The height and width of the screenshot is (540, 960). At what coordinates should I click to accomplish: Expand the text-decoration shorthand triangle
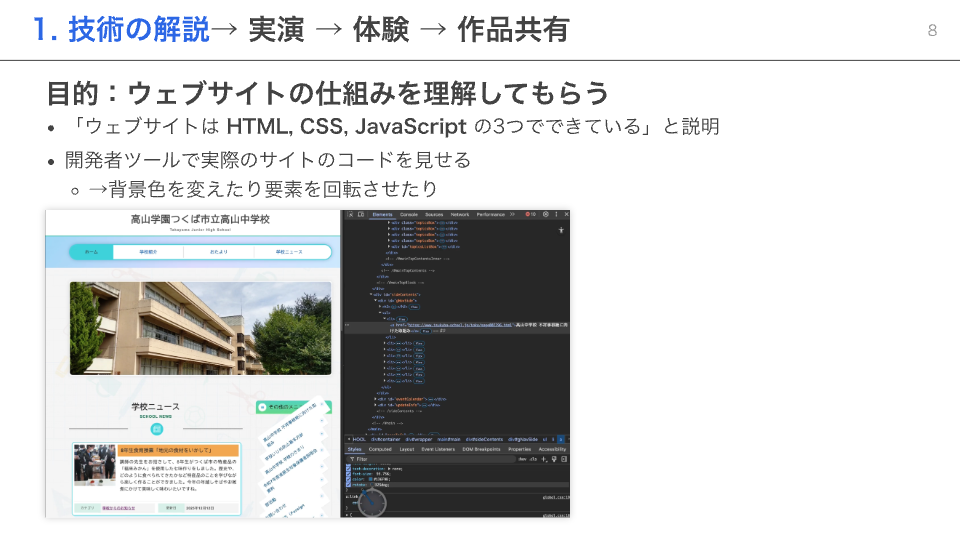389,468
